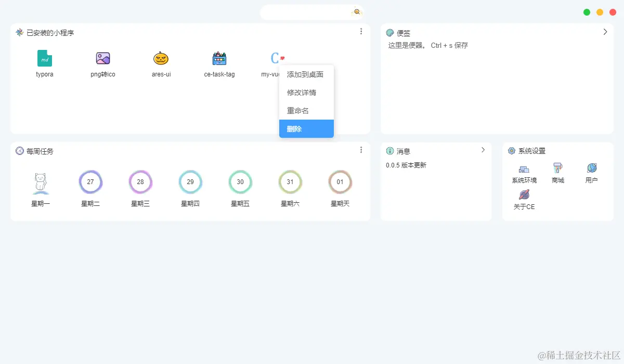Open more options menu for 已安装的小程序

click(361, 31)
